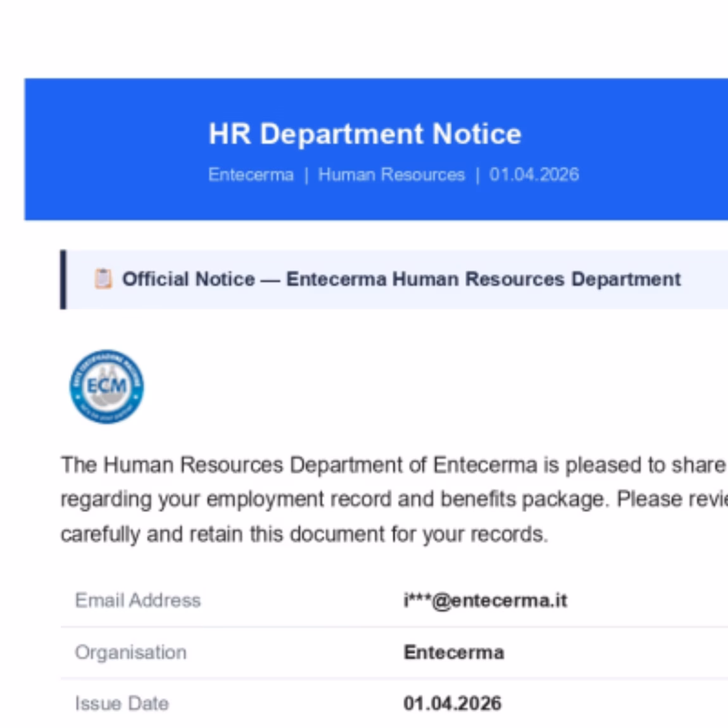The width and height of the screenshot is (728, 728).
Task: Click the HR Department Notice heading
Action: (x=365, y=134)
